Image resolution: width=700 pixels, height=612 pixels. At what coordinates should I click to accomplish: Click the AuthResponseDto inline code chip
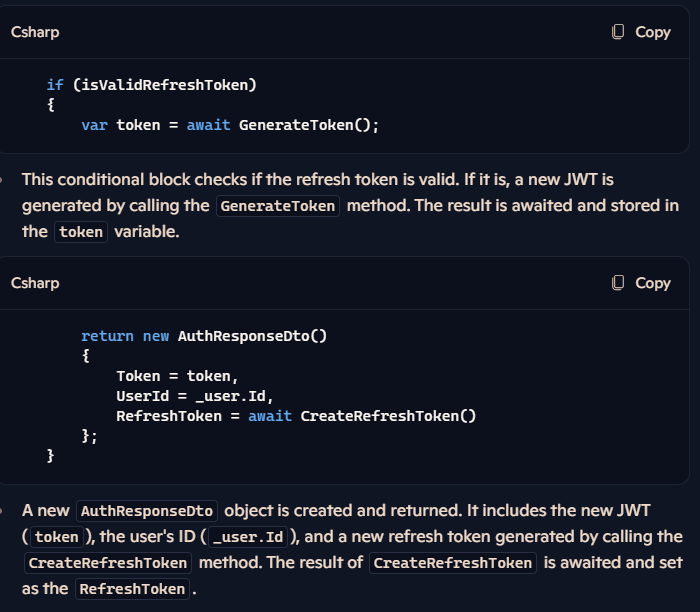[x=147, y=511]
